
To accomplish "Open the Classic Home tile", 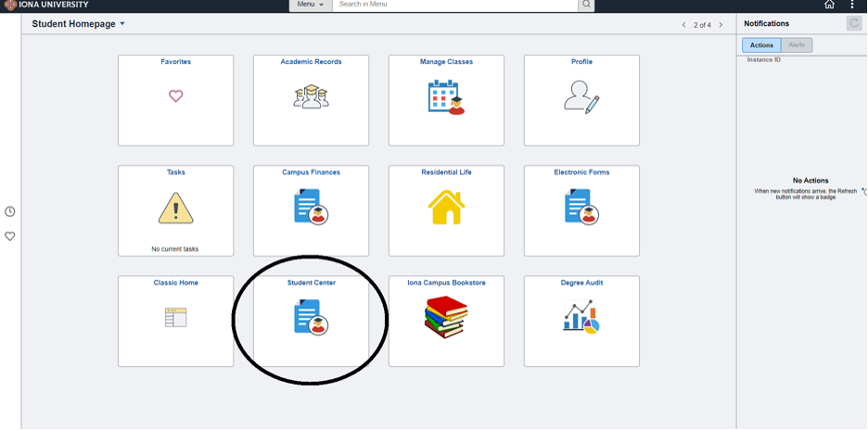I will pyautogui.click(x=175, y=320).
